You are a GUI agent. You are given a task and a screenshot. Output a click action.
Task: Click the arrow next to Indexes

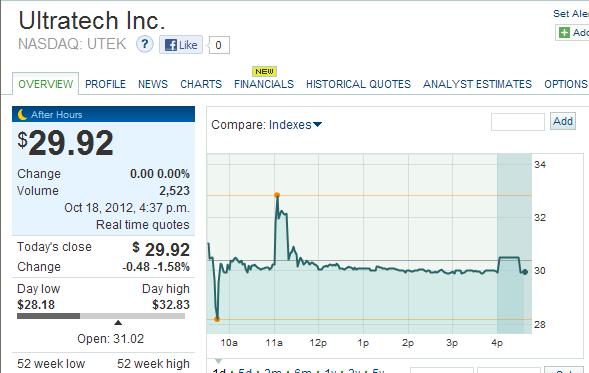click(317, 125)
